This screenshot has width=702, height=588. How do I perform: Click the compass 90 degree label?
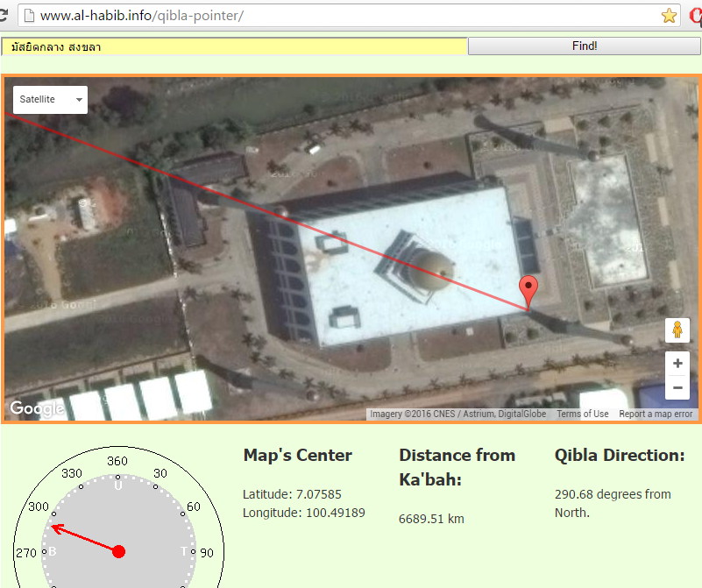click(x=207, y=553)
